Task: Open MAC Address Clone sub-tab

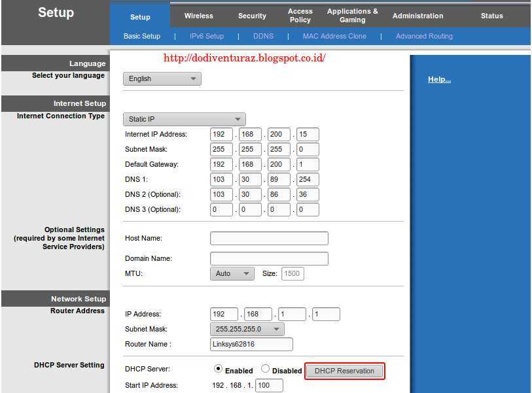Action: click(334, 36)
